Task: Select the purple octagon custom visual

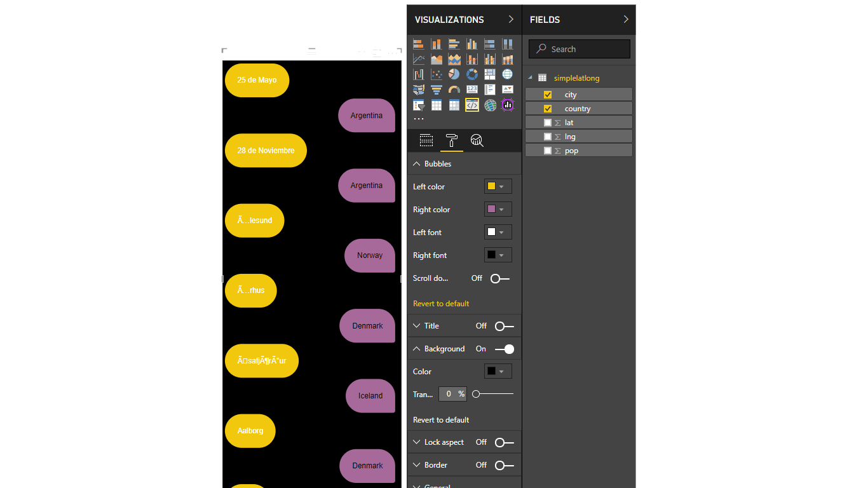Action: coord(508,105)
